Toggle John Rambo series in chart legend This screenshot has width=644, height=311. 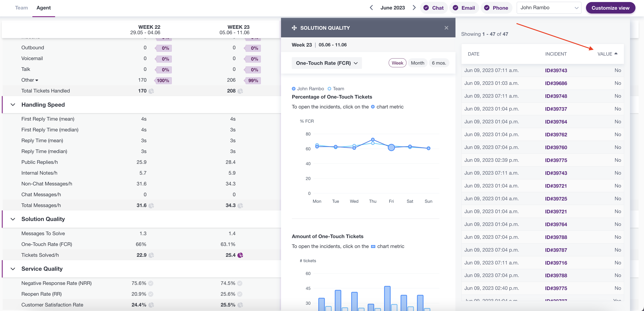[x=308, y=89]
